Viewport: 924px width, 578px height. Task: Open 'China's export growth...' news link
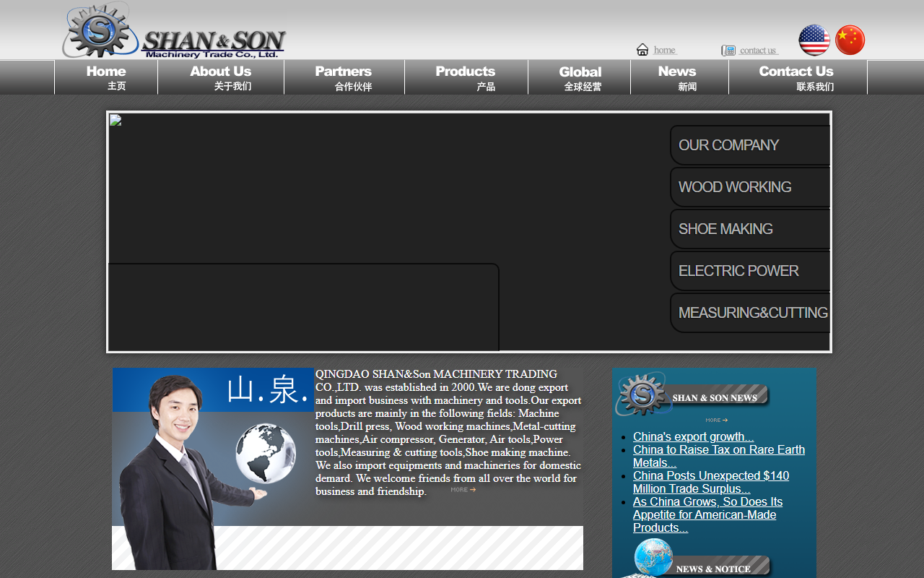tap(693, 436)
